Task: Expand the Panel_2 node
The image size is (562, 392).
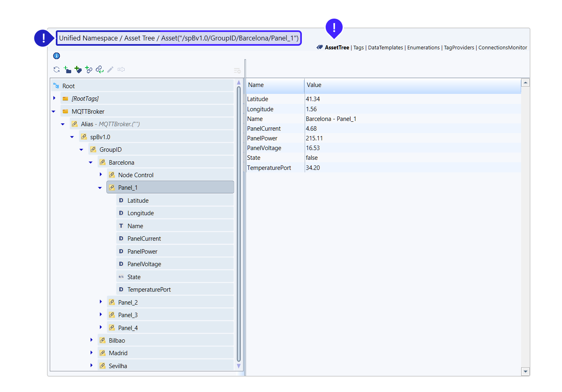Action: [101, 302]
